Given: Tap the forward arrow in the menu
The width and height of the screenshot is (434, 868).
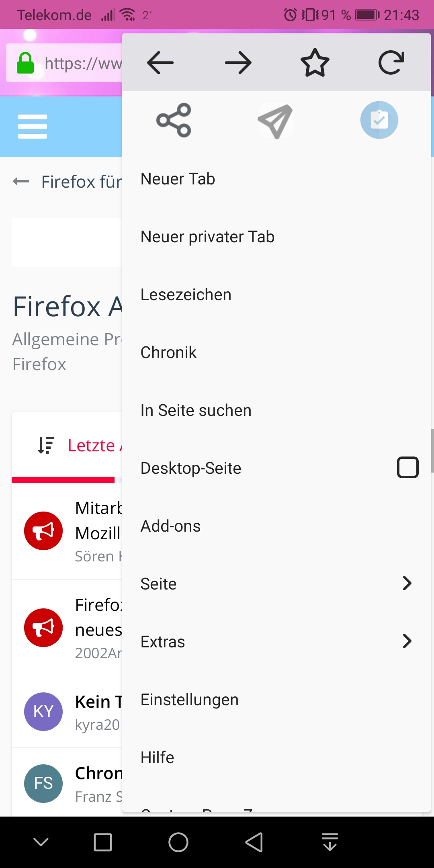Looking at the screenshot, I should 238,63.
